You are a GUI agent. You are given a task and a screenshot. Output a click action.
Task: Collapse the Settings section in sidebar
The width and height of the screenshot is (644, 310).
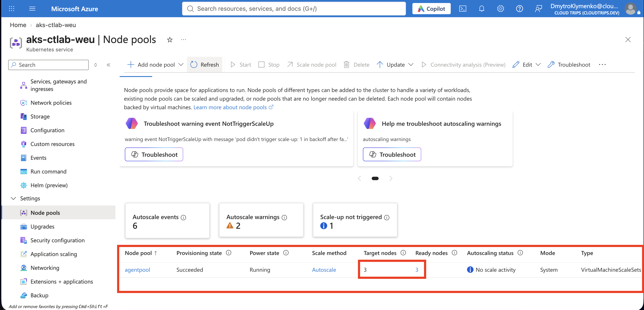14,198
